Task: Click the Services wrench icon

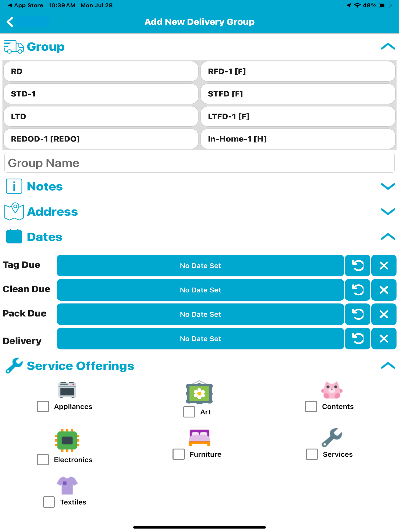Action: click(x=332, y=437)
